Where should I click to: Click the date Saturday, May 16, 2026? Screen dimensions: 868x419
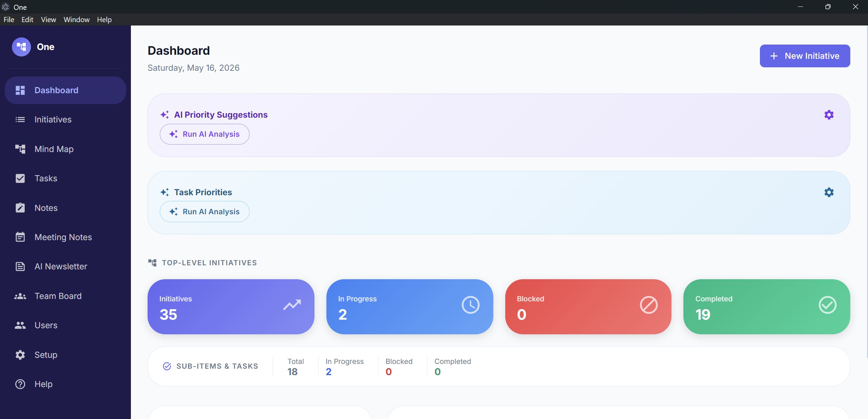pyautogui.click(x=193, y=68)
